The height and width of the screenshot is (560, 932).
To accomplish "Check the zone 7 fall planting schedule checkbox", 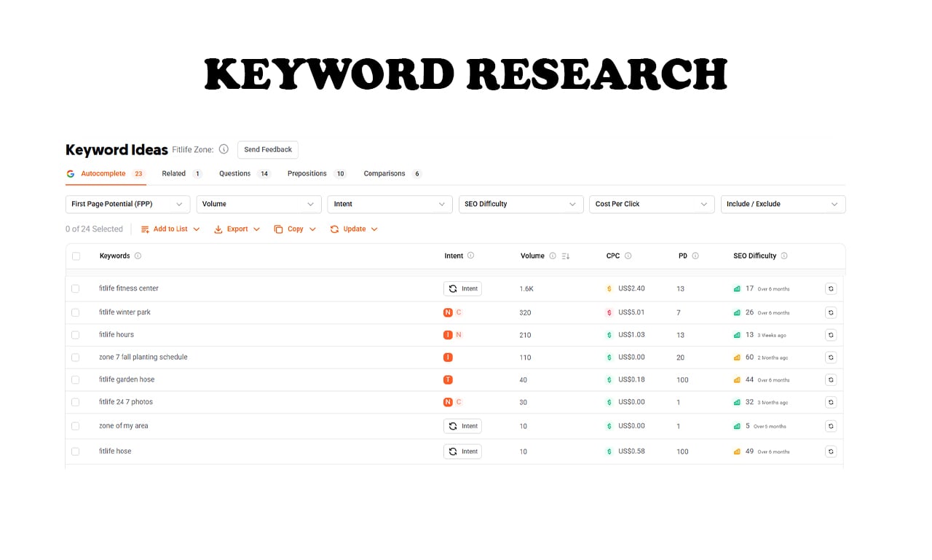I will [x=76, y=358].
